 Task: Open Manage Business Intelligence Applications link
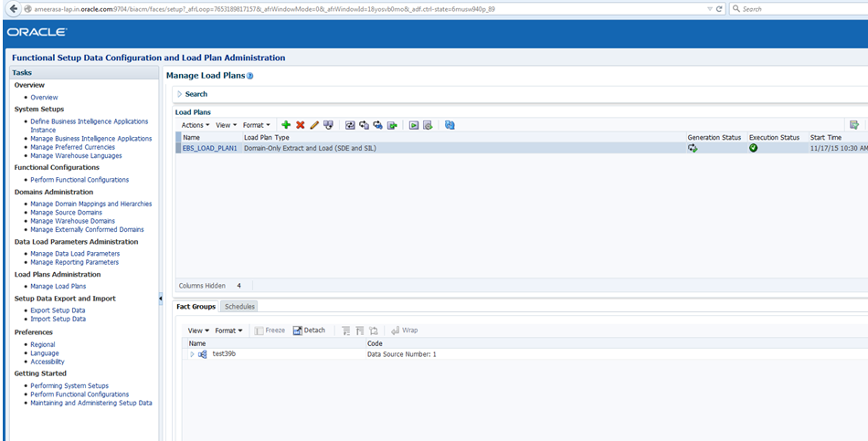click(x=90, y=139)
